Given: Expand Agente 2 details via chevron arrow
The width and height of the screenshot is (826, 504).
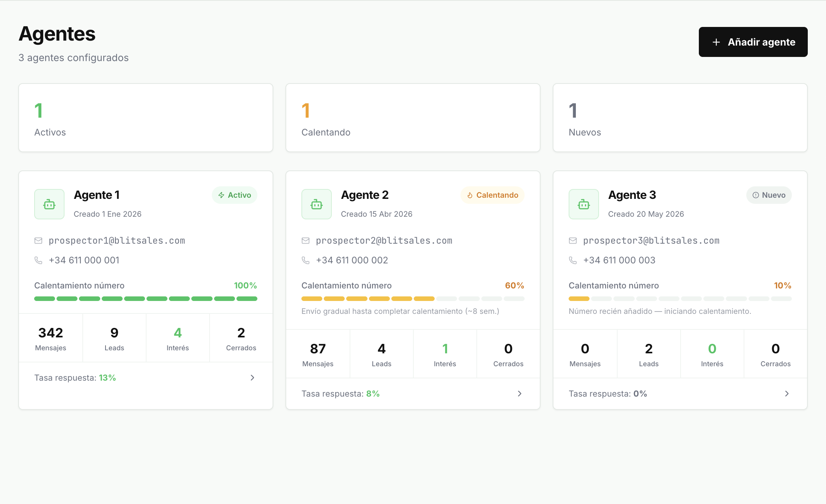Looking at the screenshot, I should [520, 394].
